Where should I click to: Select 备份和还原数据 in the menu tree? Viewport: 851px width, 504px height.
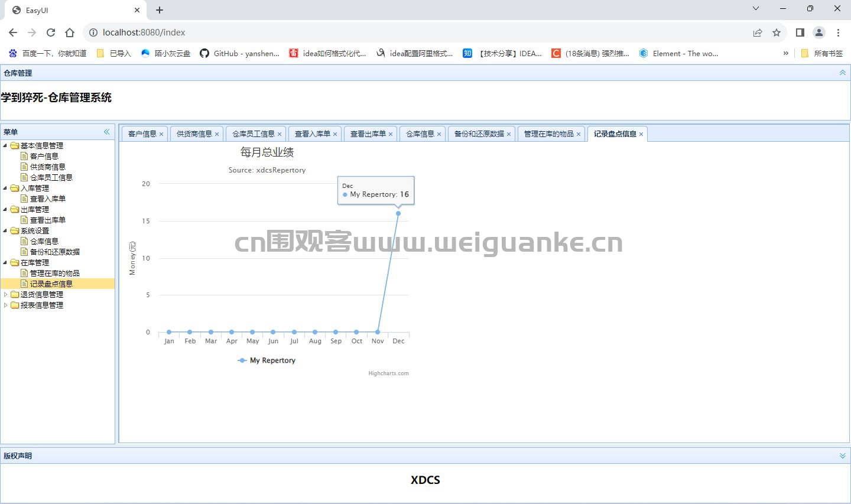55,252
